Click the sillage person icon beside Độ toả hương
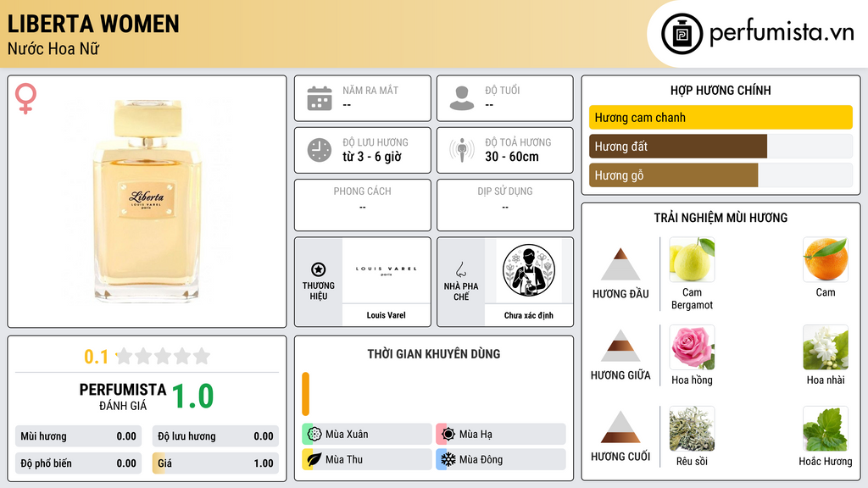 462,150
